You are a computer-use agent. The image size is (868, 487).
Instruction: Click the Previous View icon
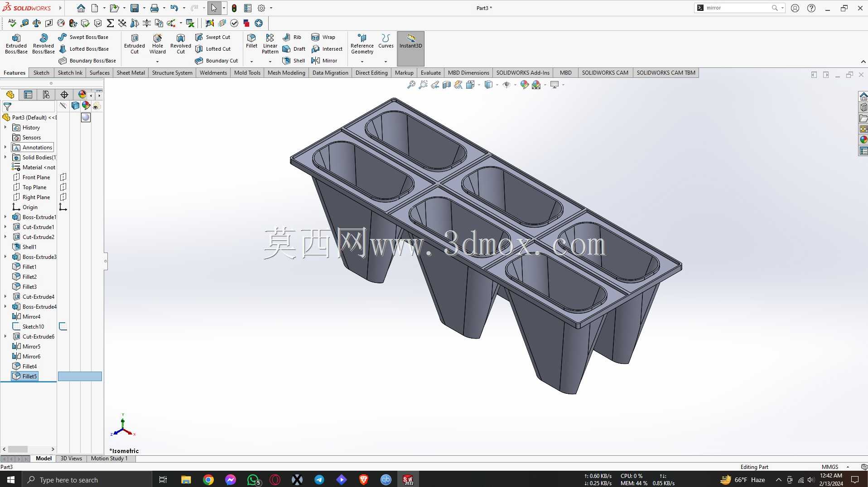point(435,85)
